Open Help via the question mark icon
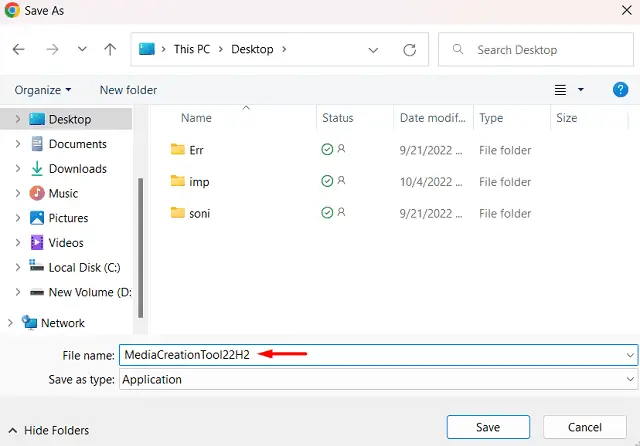This screenshot has height=446, width=640. click(x=620, y=89)
